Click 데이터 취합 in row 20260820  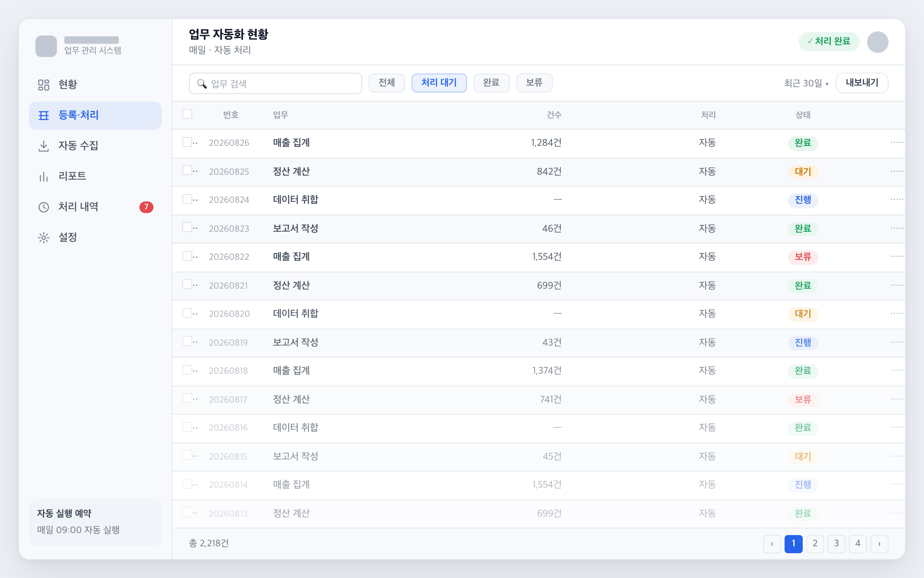(x=296, y=314)
